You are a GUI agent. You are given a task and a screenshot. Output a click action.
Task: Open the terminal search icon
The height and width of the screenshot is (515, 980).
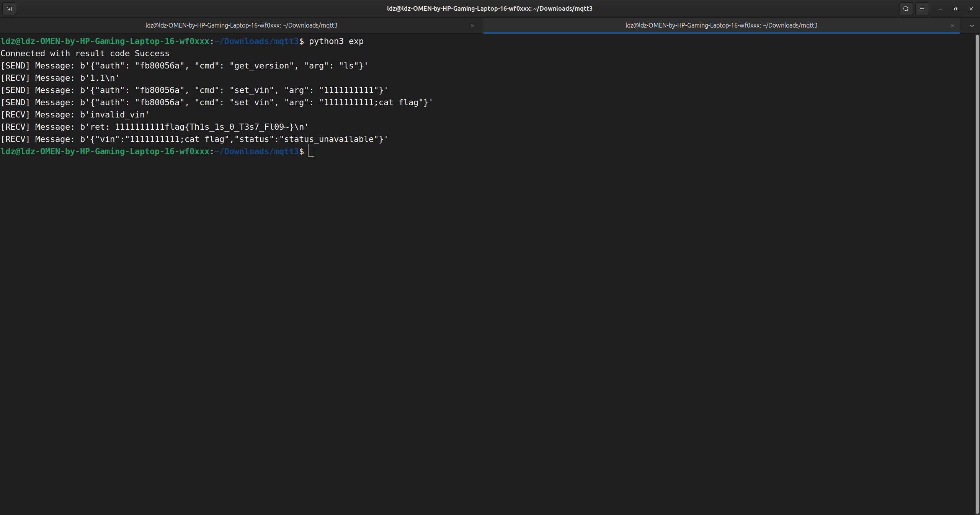906,9
